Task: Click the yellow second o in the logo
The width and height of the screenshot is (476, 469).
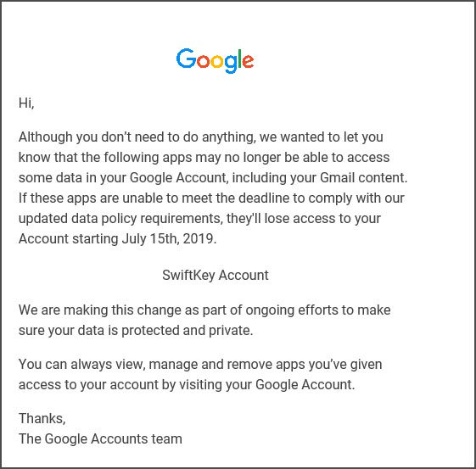Action: pyautogui.click(x=217, y=61)
